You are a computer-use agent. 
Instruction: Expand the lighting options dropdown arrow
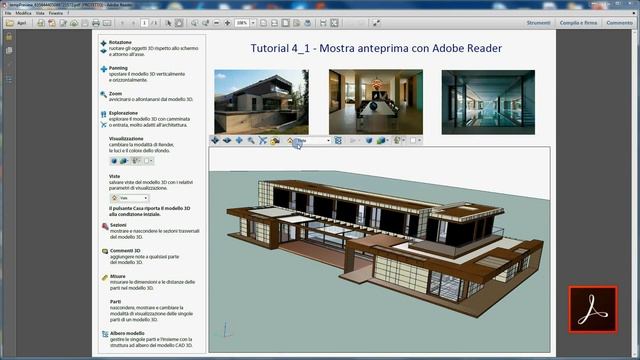[x=404, y=140]
